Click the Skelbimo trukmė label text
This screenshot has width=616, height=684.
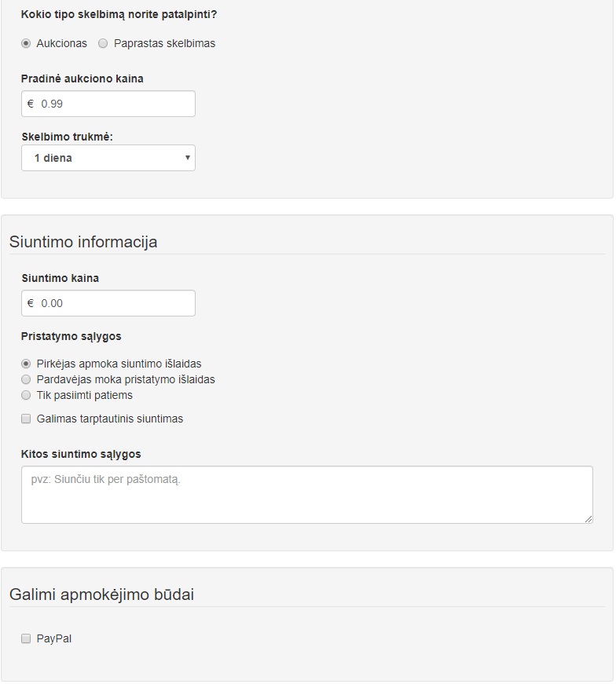pyautogui.click(x=68, y=137)
